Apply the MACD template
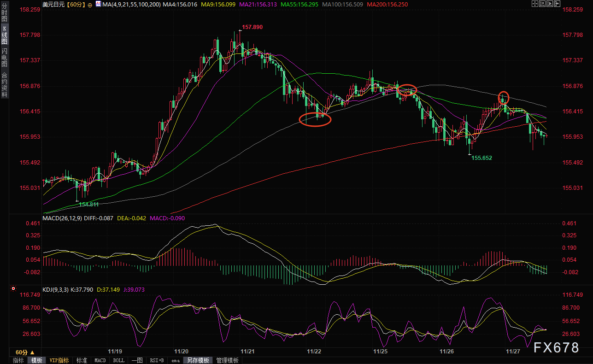 click(x=100, y=360)
